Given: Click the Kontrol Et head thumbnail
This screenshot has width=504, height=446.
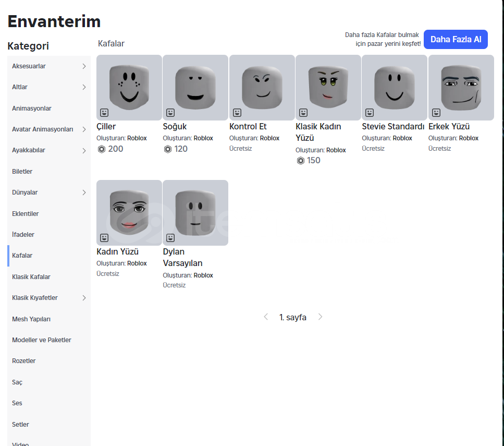Looking at the screenshot, I should point(262,88).
